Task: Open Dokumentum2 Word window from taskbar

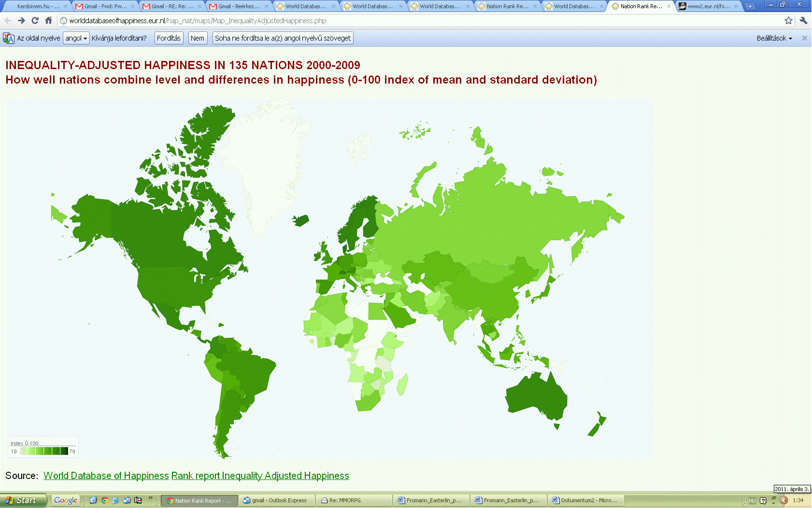Action: coord(585,500)
